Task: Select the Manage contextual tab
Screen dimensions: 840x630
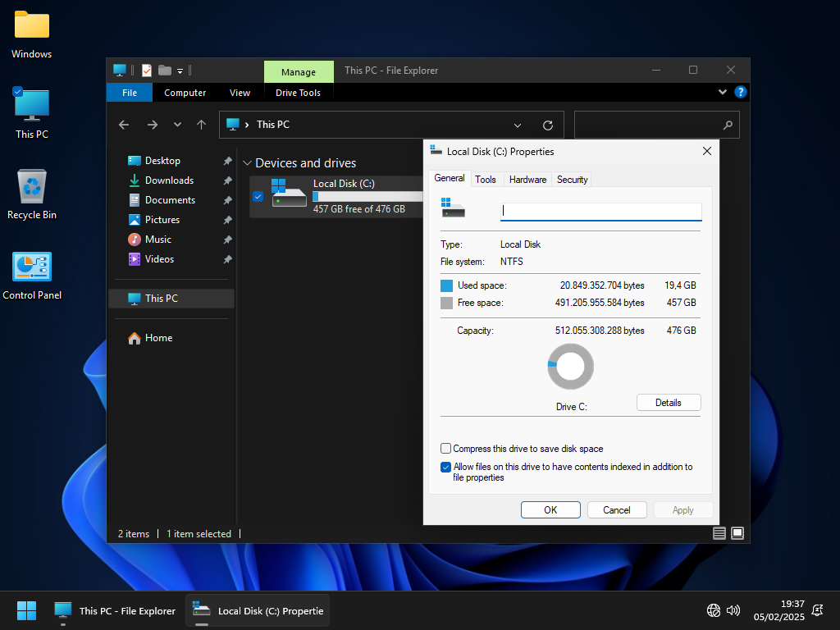Action: [x=299, y=72]
